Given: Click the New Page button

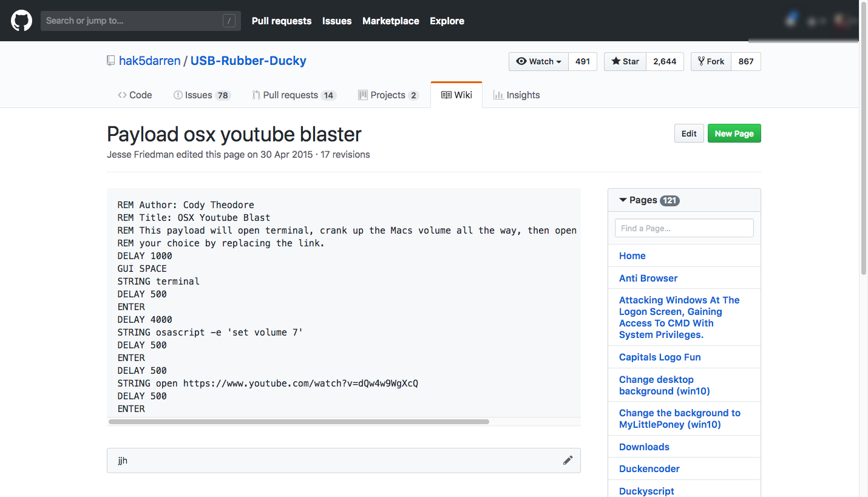Looking at the screenshot, I should point(734,133).
